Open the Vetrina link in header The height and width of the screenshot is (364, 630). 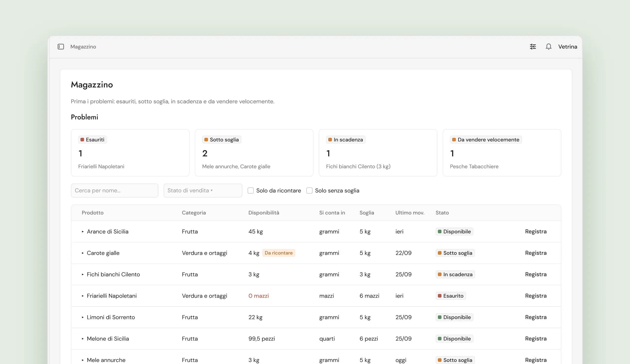pos(567,47)
